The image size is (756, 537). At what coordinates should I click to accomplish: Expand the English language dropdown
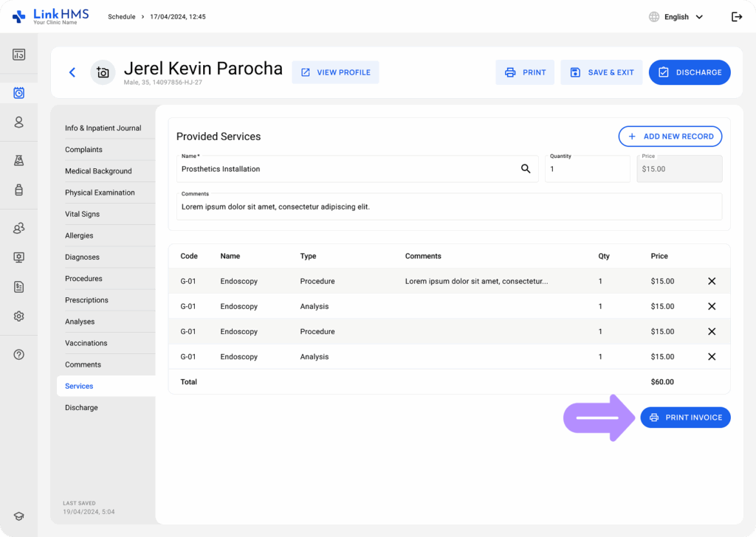pyautogui.click(x=683, y=17)
